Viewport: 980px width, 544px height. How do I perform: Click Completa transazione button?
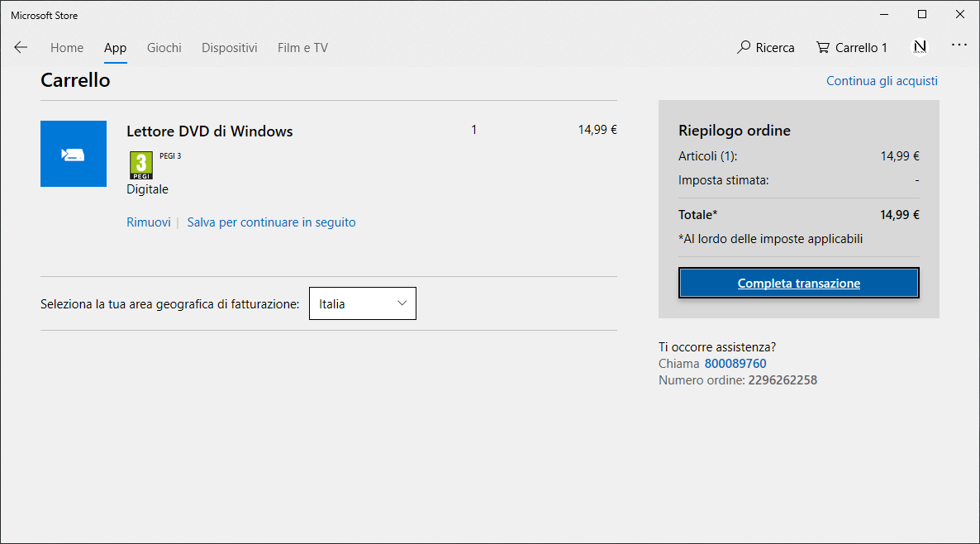pyautogui.click(x=799, y=283)
